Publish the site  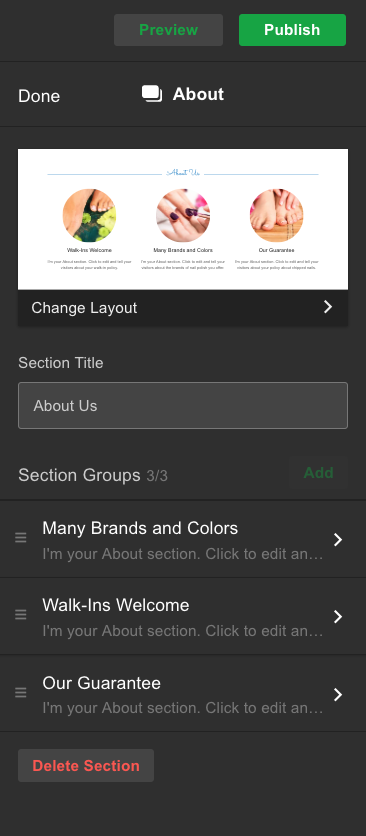pyautogui.click(x=292, y=30)
